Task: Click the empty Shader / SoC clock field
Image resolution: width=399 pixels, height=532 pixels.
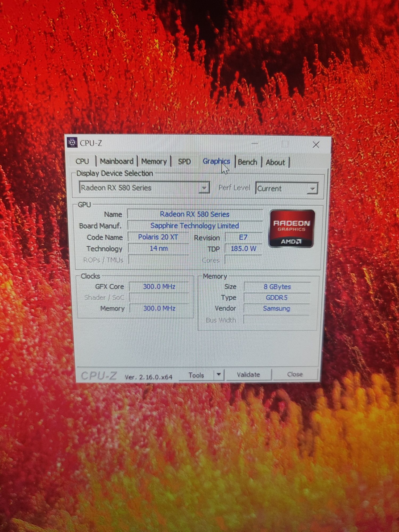Action: [x=159, y=297]
